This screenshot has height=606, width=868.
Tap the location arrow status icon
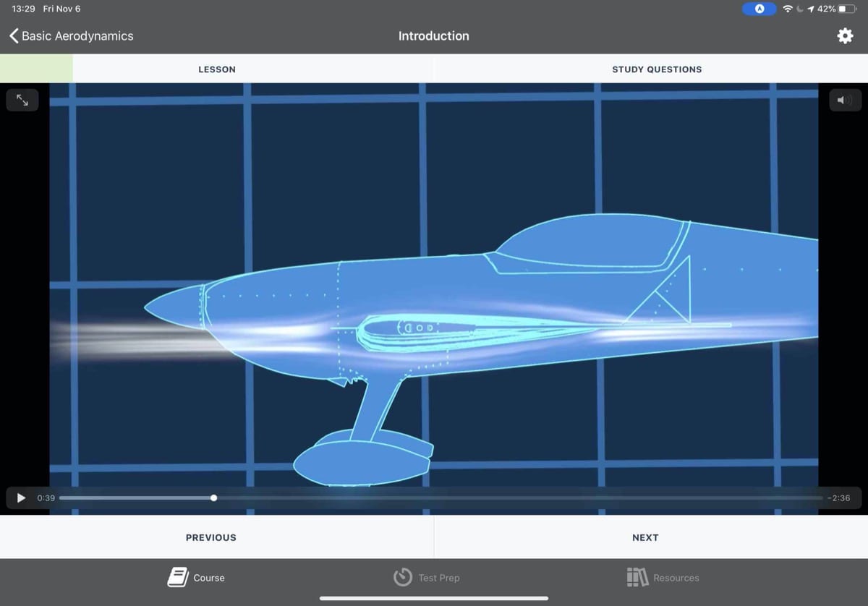click(811, 9)
